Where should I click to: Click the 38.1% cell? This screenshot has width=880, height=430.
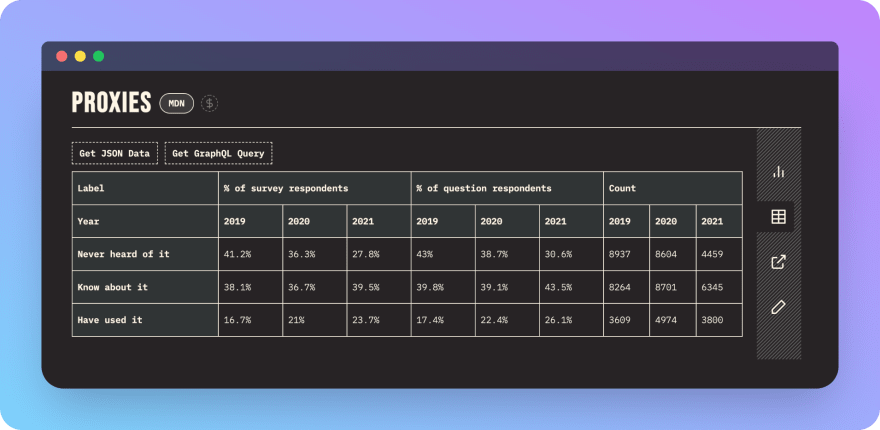pos(250,287)
